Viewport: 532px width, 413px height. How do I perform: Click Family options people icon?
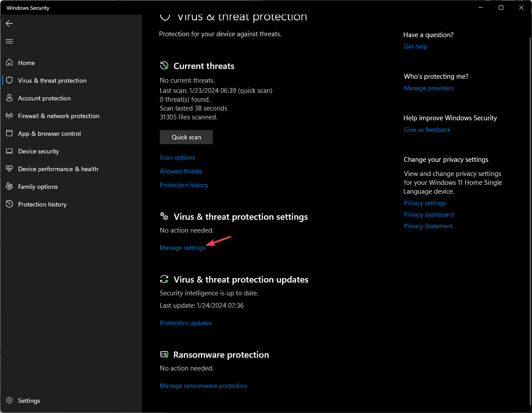(x=9, y=187)
